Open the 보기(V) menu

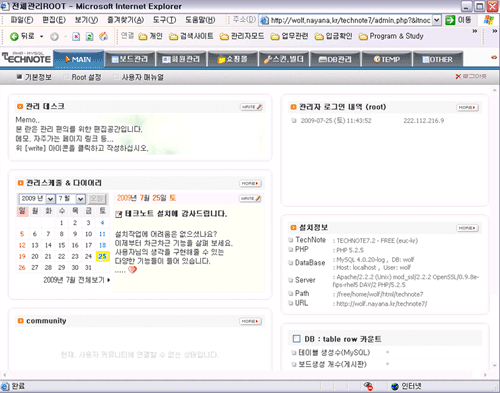86,20
